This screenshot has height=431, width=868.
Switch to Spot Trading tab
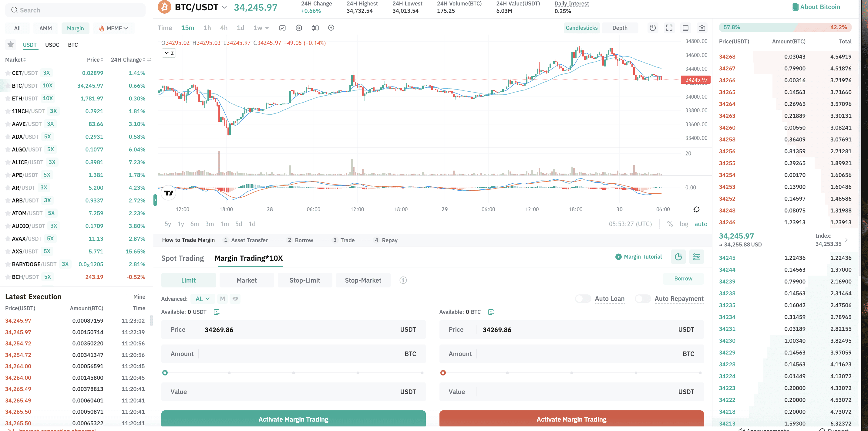click(182, 258)
